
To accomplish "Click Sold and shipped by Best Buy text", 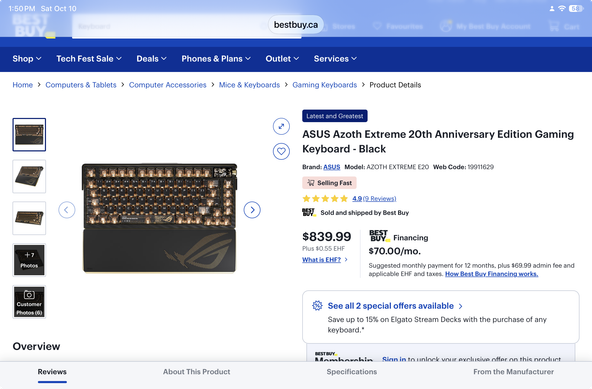I will coord(364,213).
